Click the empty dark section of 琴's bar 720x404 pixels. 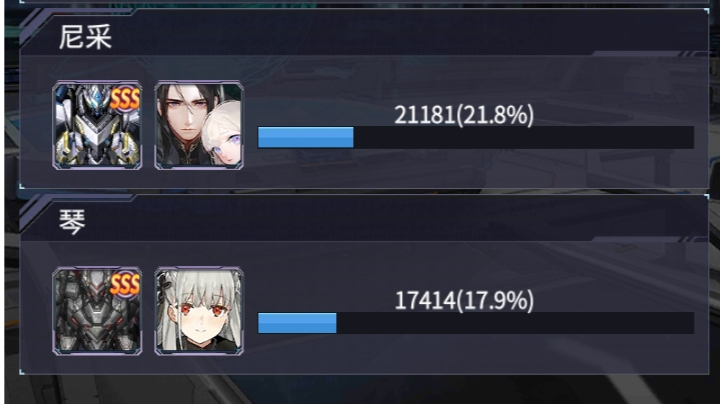[515, 323]
